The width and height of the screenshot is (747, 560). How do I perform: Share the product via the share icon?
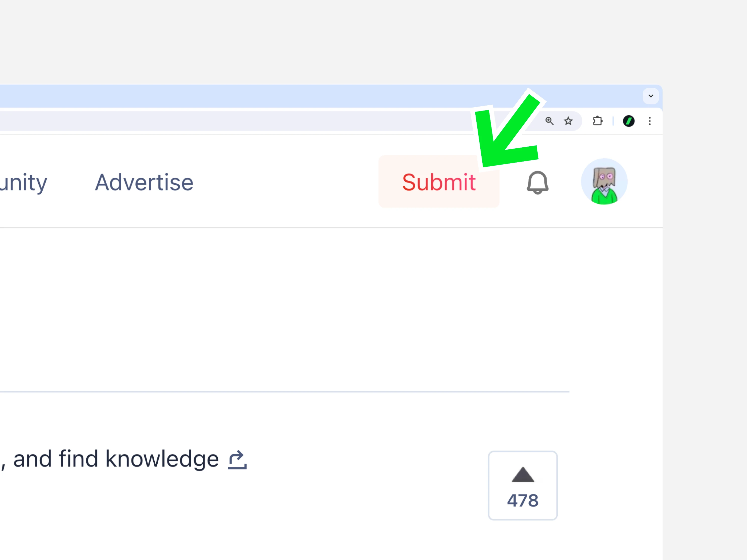[237, 460]
